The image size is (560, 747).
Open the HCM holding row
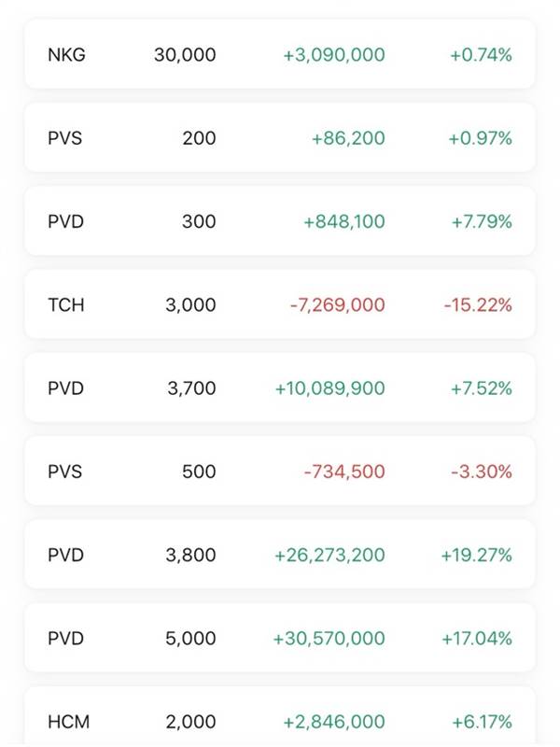tap(280, 719)
